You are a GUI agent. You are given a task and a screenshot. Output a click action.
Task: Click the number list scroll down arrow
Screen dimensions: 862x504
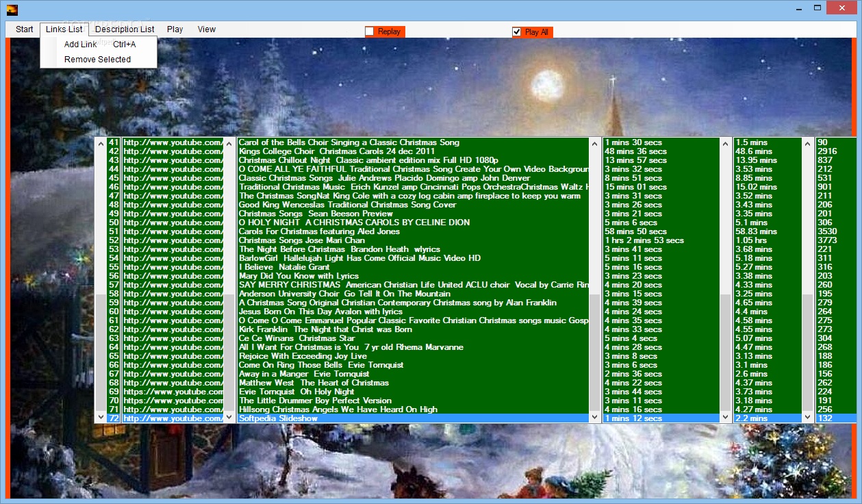pos(101,417)
